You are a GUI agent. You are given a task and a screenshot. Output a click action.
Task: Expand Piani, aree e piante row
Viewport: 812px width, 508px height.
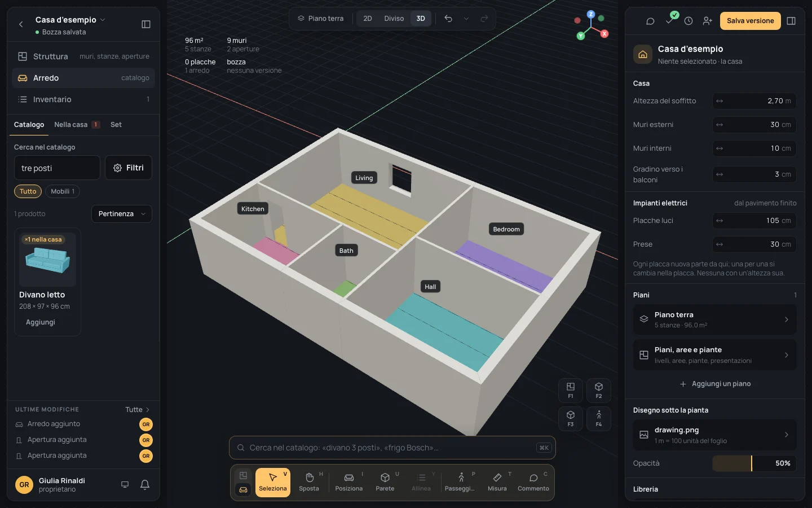click(715, 355)
